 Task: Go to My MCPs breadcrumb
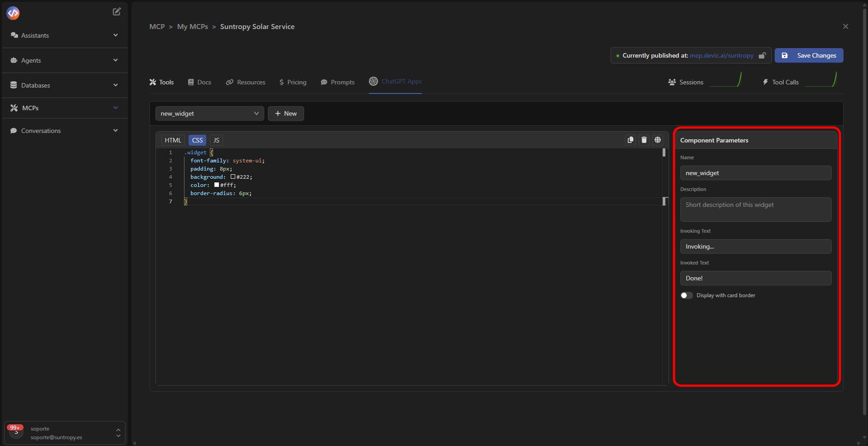[193, 27]
